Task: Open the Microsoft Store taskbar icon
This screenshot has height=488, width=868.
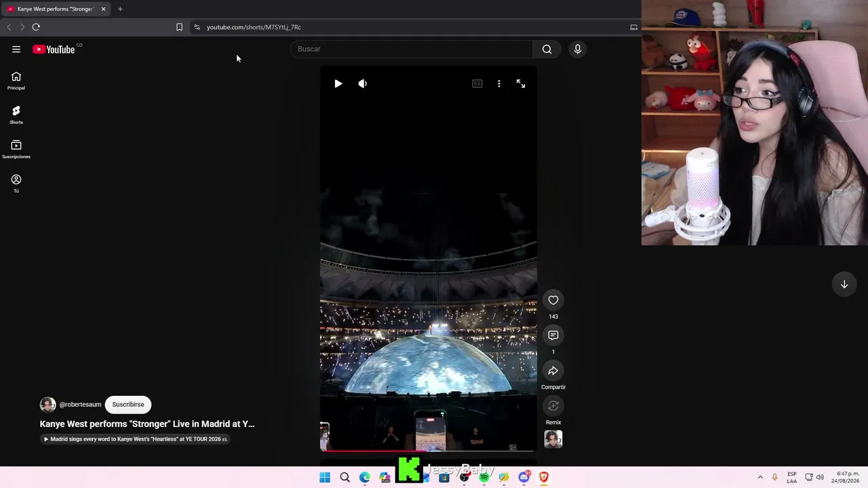Action: (444, 477)
